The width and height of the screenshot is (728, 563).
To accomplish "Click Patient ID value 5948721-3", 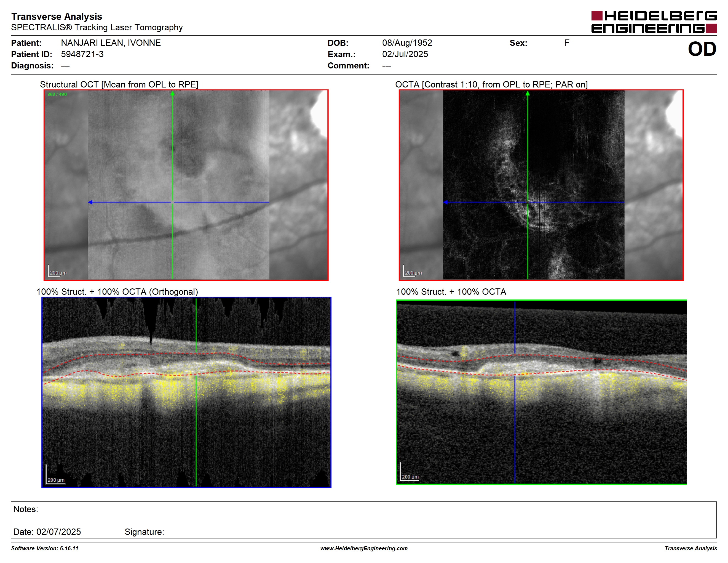I will pos(82,54).
